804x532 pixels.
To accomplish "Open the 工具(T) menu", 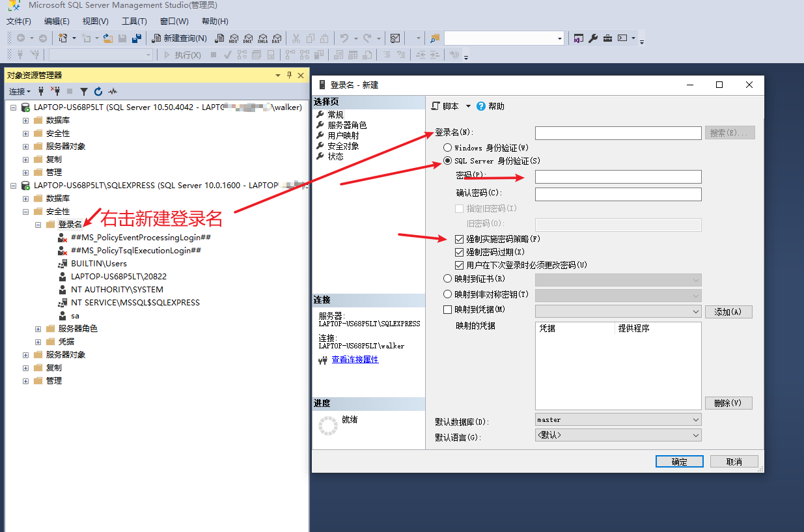I will click(x=134, y=21).
